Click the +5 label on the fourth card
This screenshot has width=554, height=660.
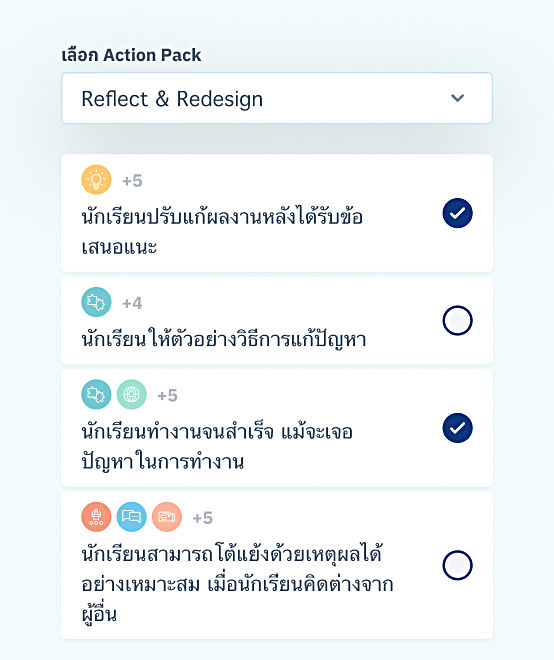[202, 518]
